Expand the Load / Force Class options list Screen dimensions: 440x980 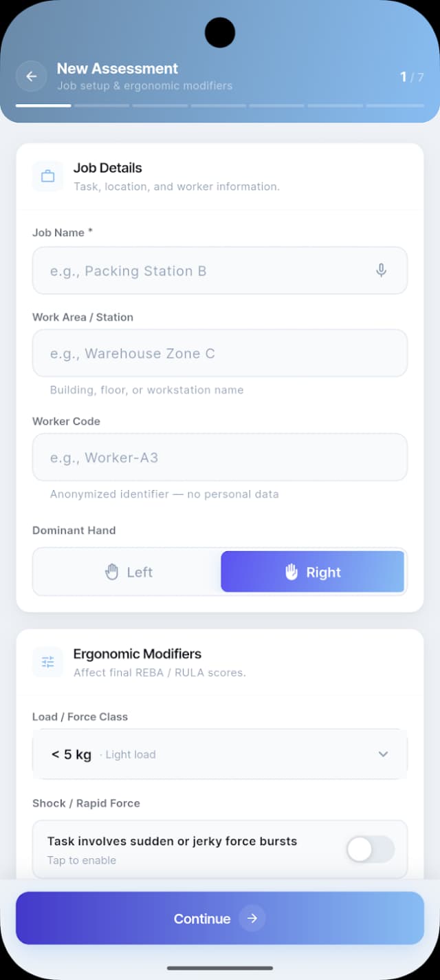pyautogui.click(x=220, y=754)
